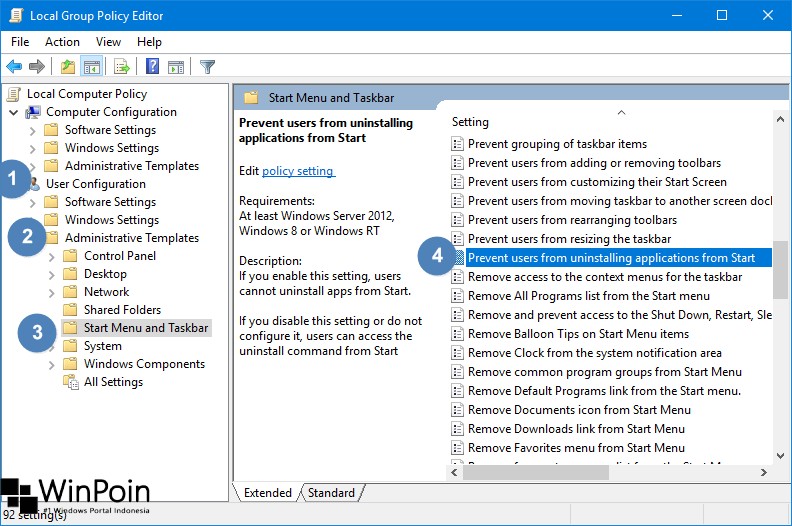Open the File menu
The height and width of the screenshot is (526, 792).
(x=20, y=42)
